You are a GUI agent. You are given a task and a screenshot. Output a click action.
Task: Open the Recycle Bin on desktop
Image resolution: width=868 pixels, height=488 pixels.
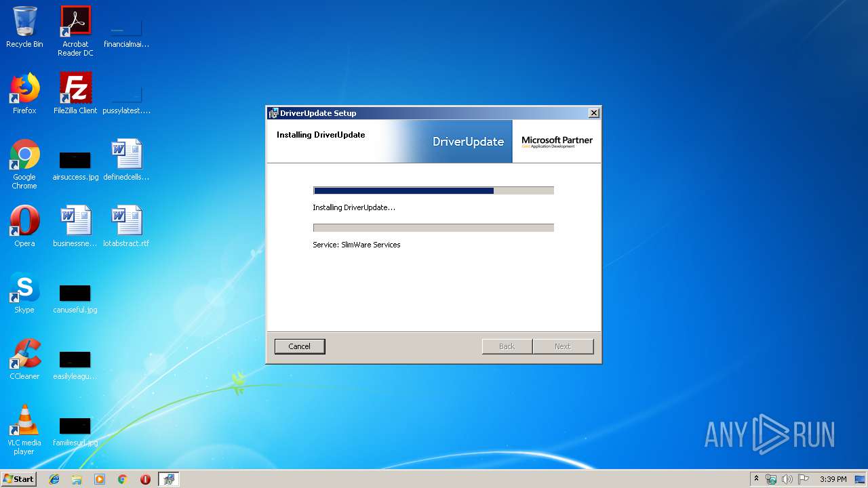[24, 27]
